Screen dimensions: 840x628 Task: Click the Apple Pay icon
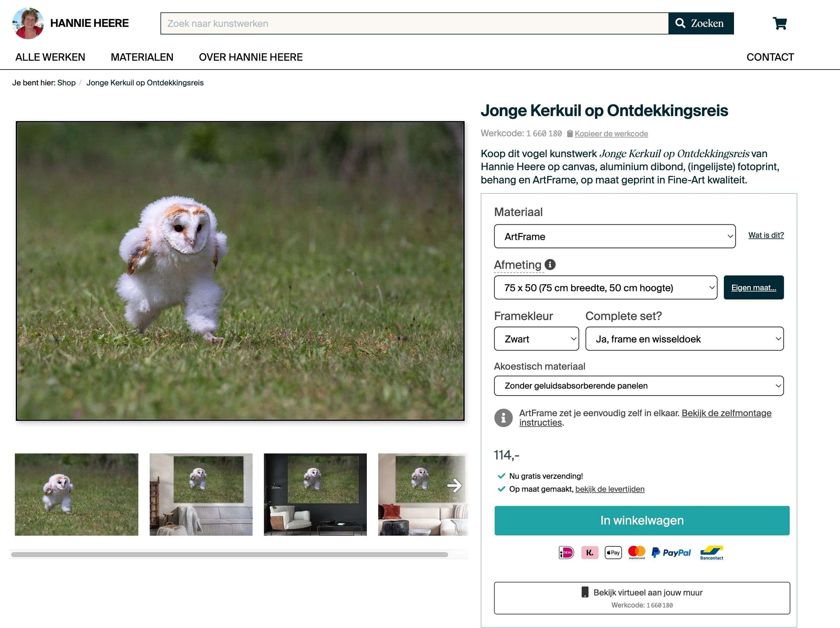613,553
